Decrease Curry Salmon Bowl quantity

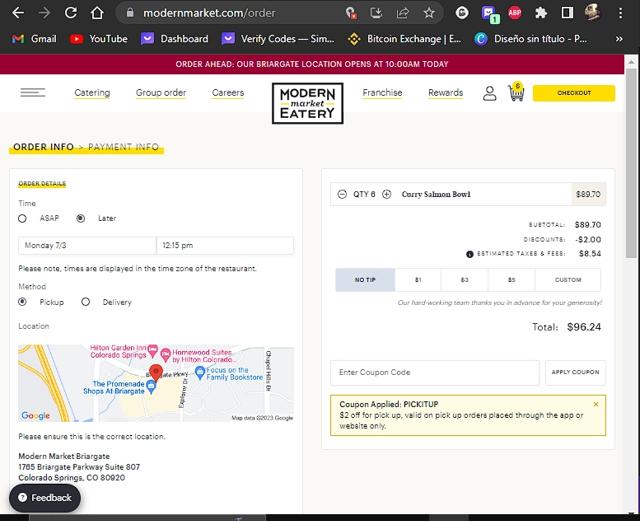click(342, 194)
